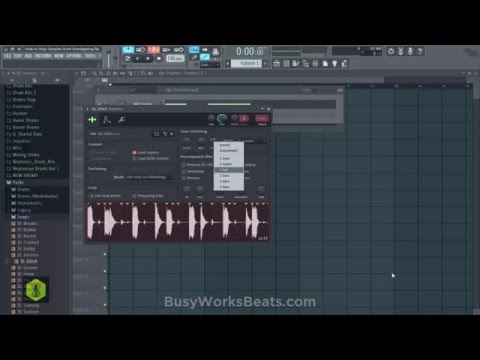Choose 2 beats from time menu

pyautogui.click(x=228, y=164)
